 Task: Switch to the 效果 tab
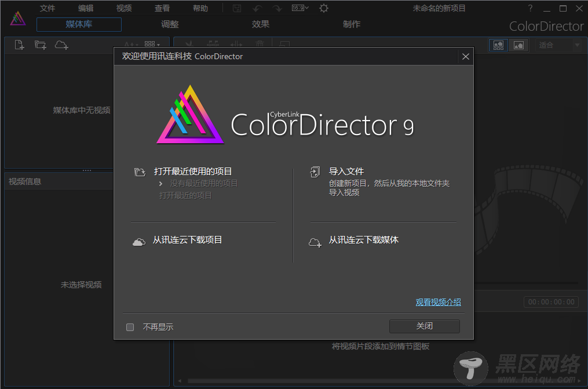coord(260,24)
